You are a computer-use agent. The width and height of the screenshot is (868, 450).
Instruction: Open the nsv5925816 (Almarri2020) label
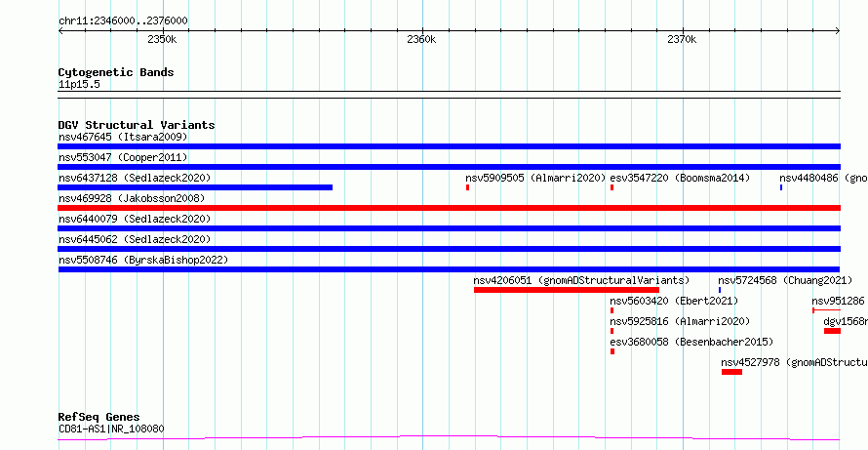point(680,321)
